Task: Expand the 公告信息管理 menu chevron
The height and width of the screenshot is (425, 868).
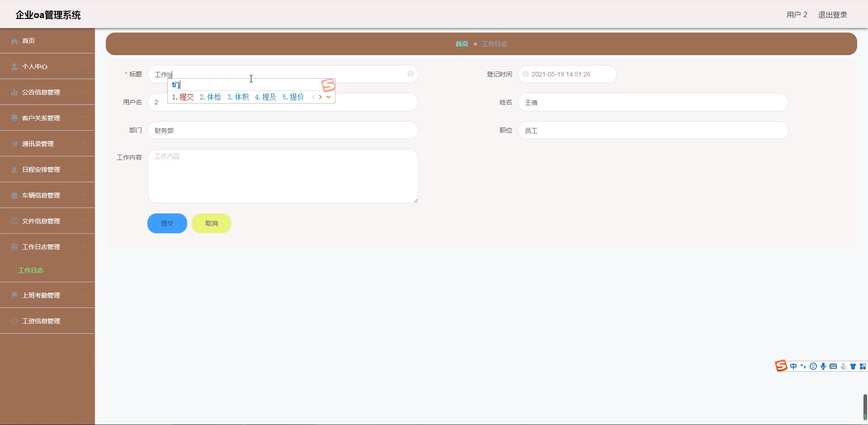Action: click(83, 92)
